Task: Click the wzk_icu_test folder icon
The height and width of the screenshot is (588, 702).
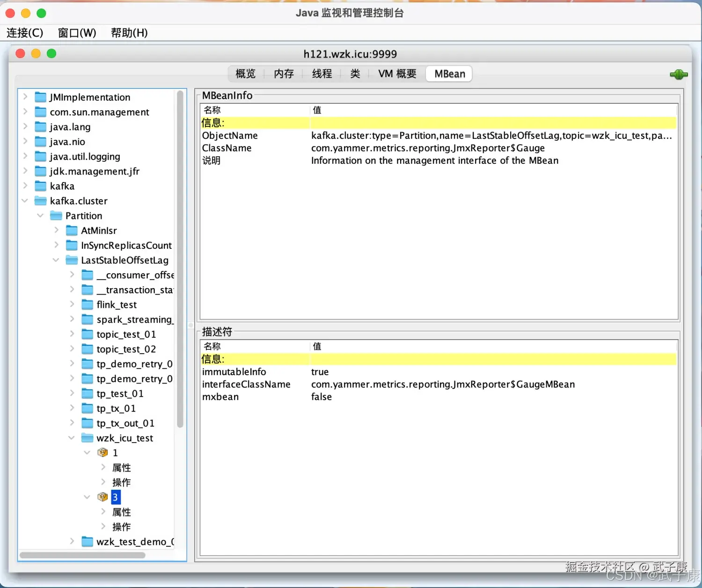Action: (x=88, y=438)
